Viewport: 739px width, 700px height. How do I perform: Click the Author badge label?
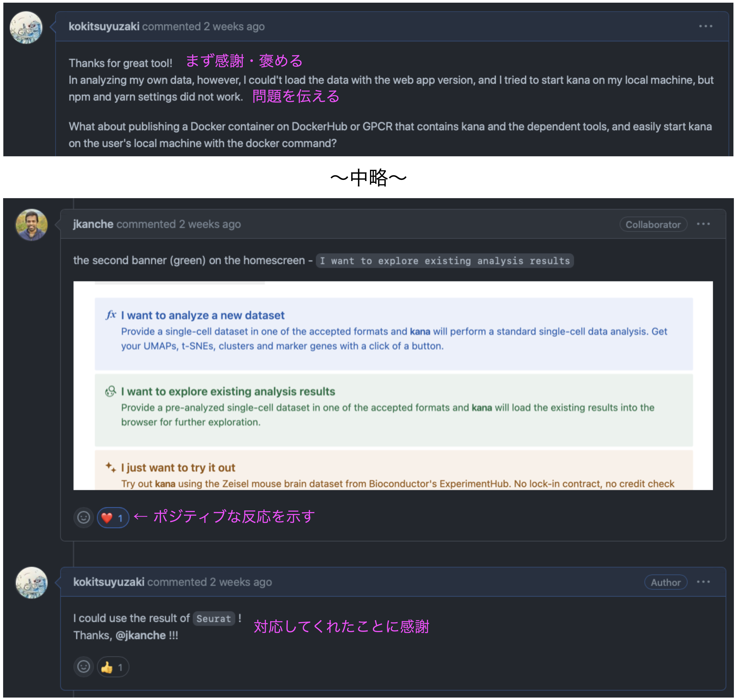[x=666, y=582]
